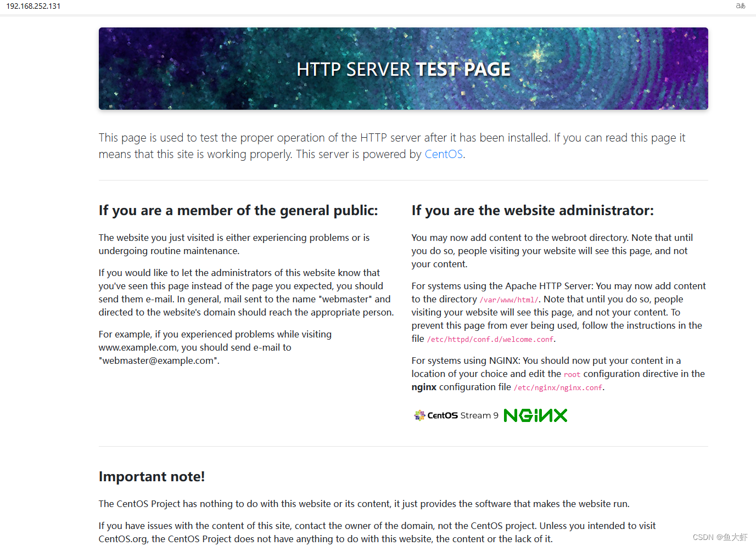Click the bold 'nginx' word in configuration sentence
This screenshot has height=546, width=756.
pyautogui.click(x=424, y=387)
